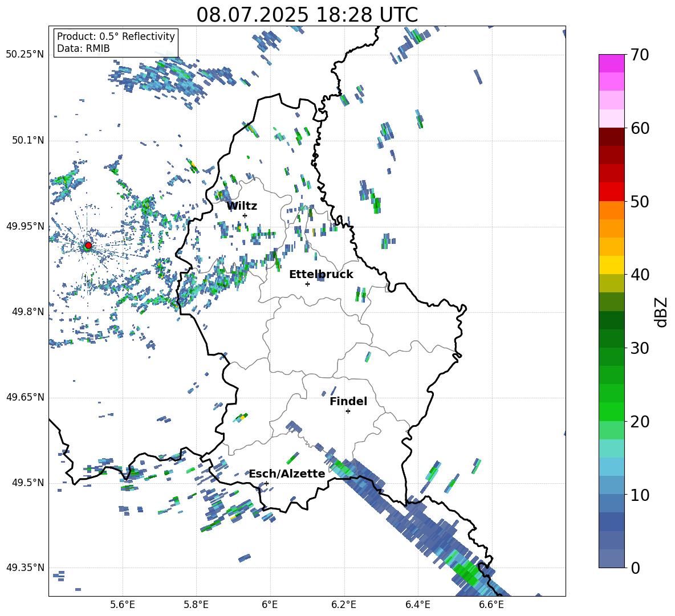Click the colorbar tick label 10
Viewport: 675px width, 616px height.
click(640, 495)
